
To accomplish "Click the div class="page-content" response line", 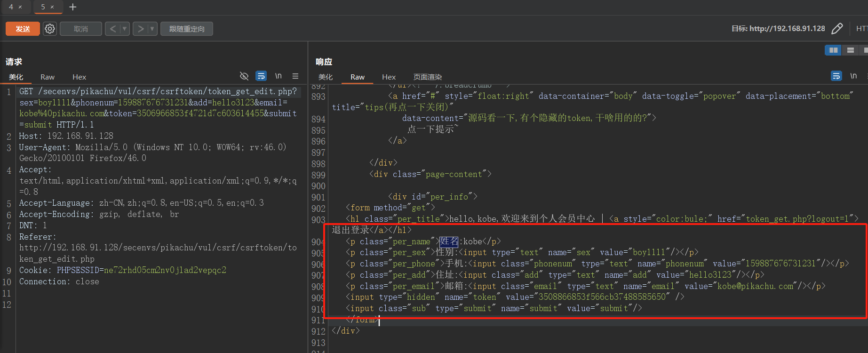I will (430, 174).
